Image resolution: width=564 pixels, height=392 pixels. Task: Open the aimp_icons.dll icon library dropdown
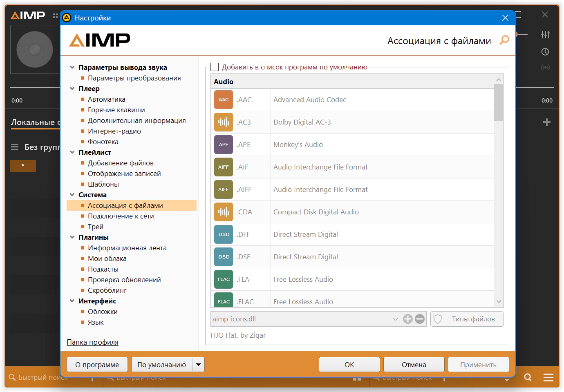coord(395,319)
